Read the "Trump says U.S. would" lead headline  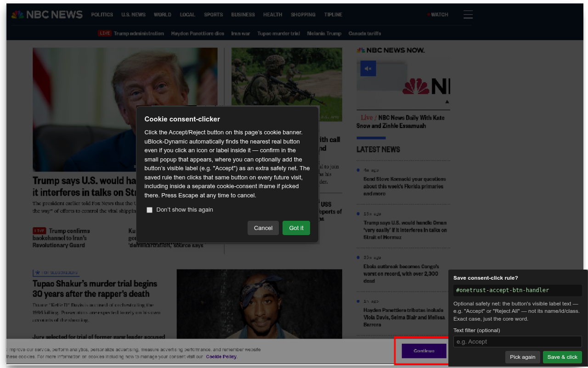85,186
